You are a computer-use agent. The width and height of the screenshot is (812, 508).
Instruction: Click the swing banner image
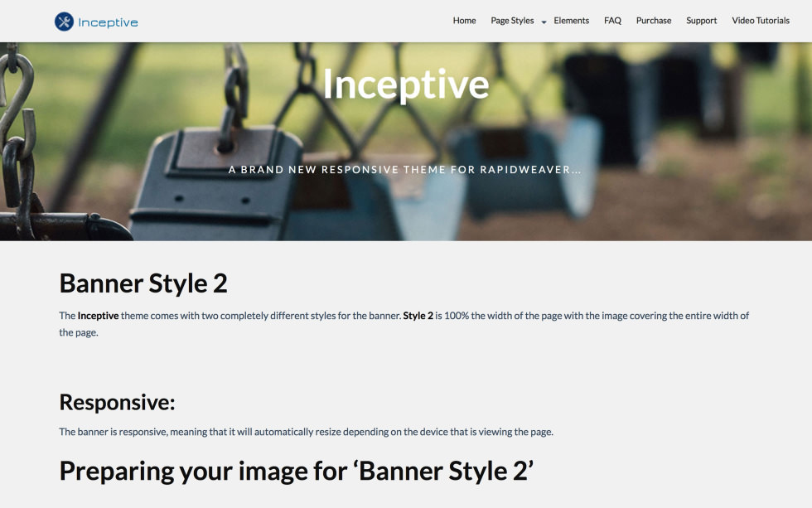pyautogui.click(x=406, y=142)
